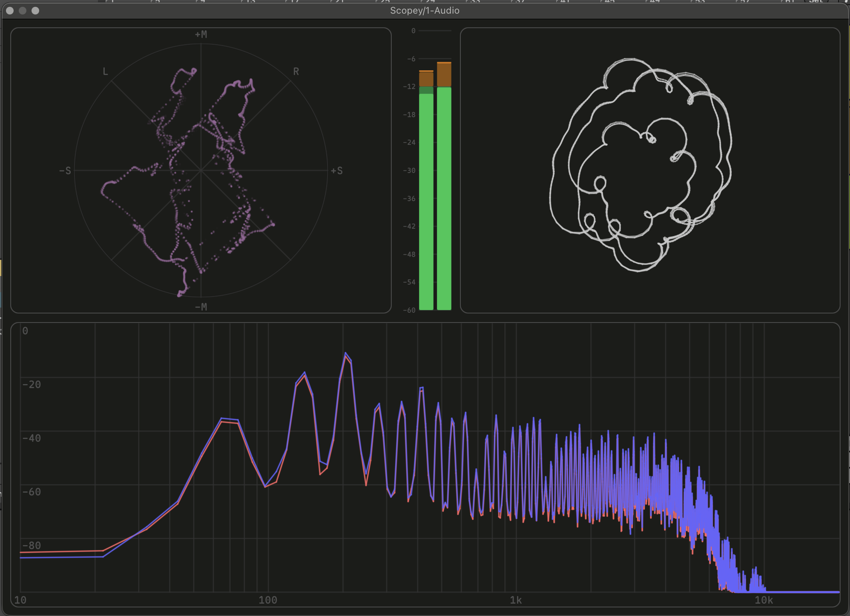
Task: Click the -20 dB label on the spectrum axis
Action: pyautogui.click(x=32, y=384)
